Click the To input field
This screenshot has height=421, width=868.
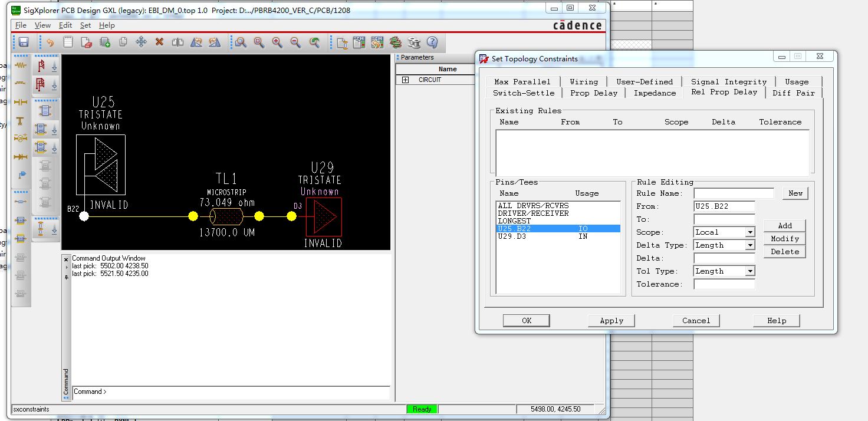coord(725,219)
